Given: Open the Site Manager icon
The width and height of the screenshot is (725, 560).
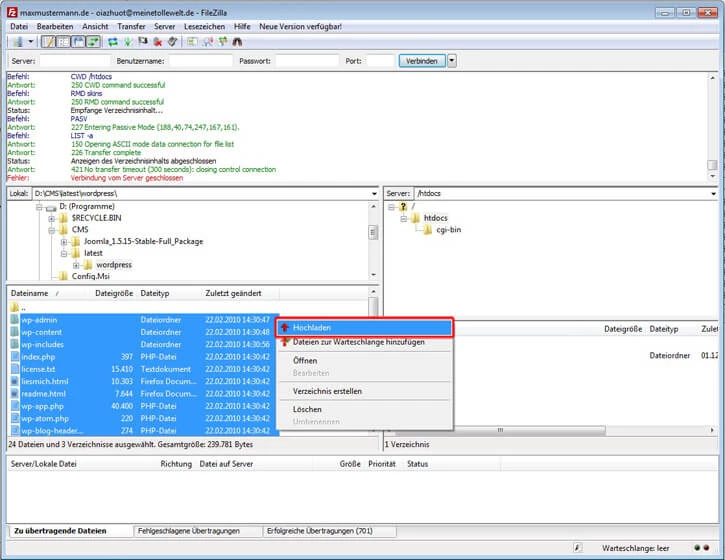Looking at the screenshot, I should coord(17,42).
